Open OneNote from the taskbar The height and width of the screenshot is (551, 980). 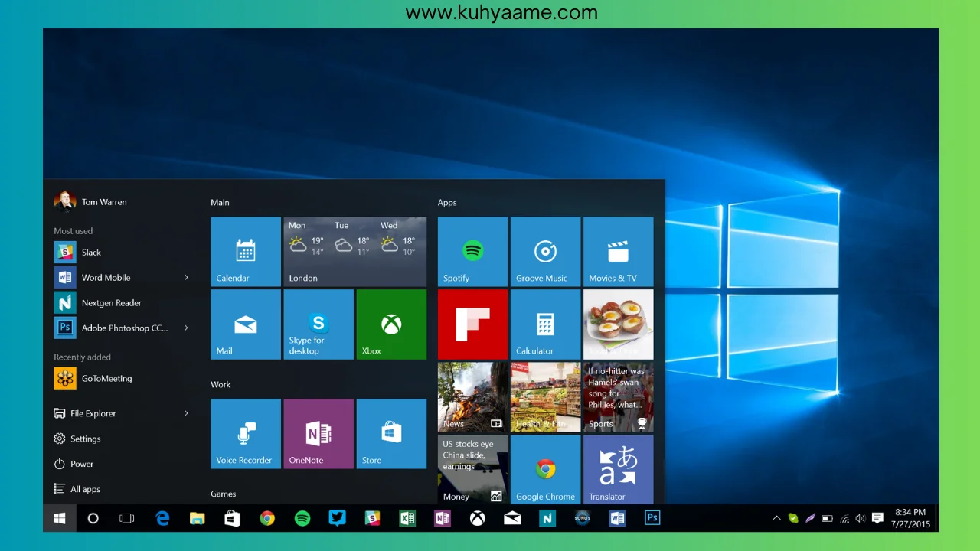pos(443,518)
